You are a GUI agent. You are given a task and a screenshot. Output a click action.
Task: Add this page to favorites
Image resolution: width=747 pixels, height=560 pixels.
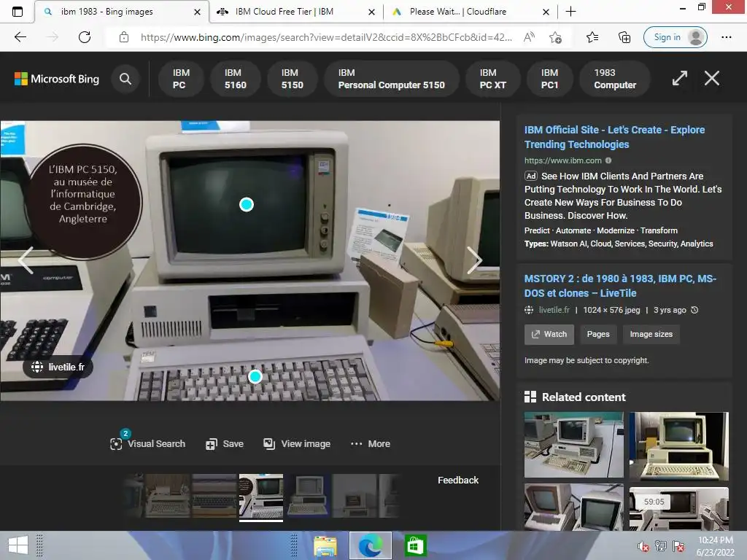[x=555, y=37]
